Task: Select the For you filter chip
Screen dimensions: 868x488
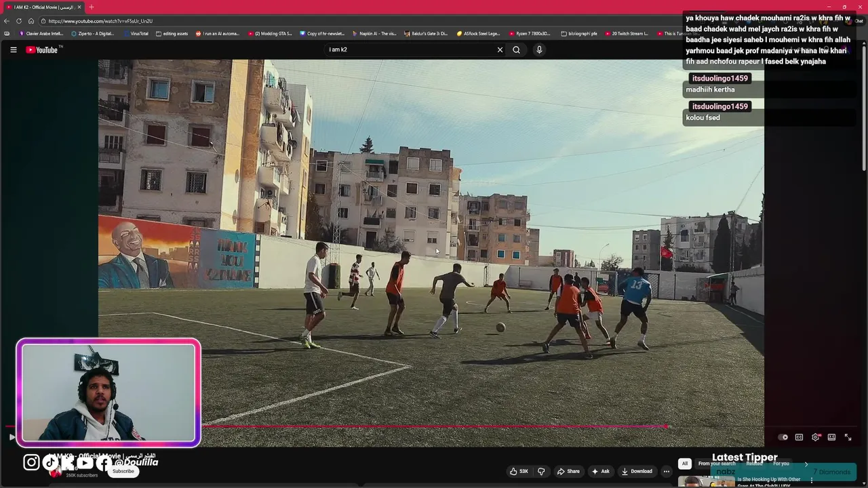Action: (x=781, y=464)
